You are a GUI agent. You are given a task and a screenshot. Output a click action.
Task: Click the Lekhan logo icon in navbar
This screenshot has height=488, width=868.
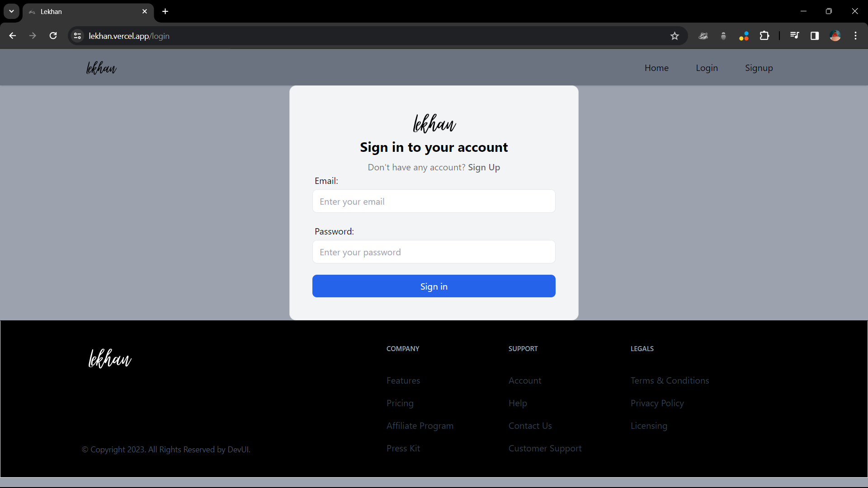click(x=101, y=67)
